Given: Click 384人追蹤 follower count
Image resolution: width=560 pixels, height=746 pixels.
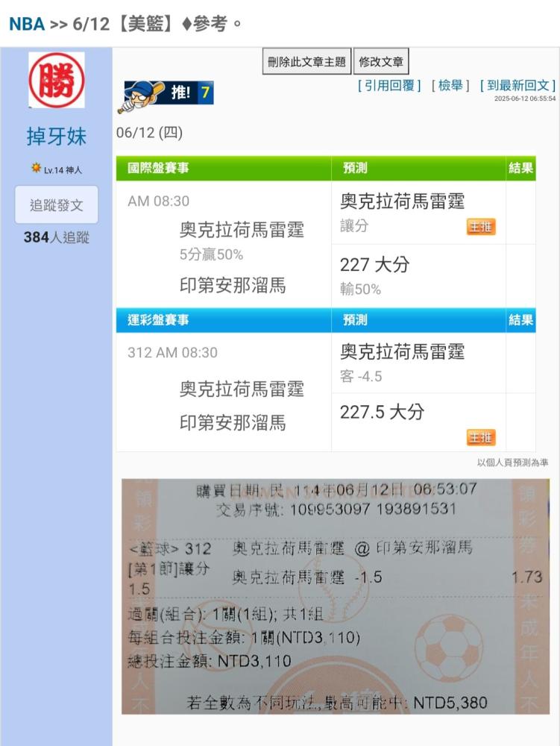Looking at the screenshot, I should pyautogui.click(x=57, y=237).
